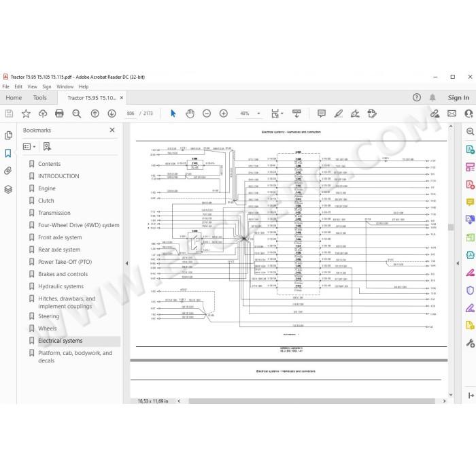Toggle the Bookmarks panel icon
Image resolution: width=476 pixels, height=476 pixels.
click(x=8, y=153)
